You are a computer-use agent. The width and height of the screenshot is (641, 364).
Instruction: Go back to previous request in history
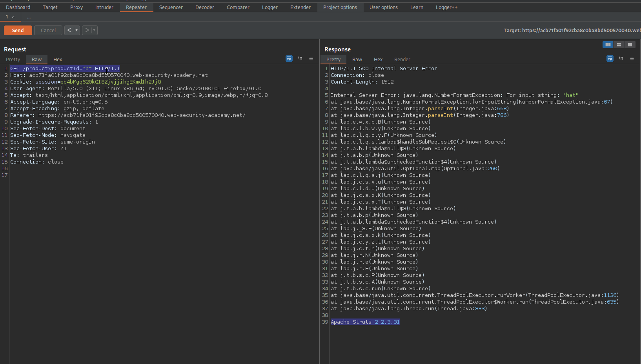(69, 30)
